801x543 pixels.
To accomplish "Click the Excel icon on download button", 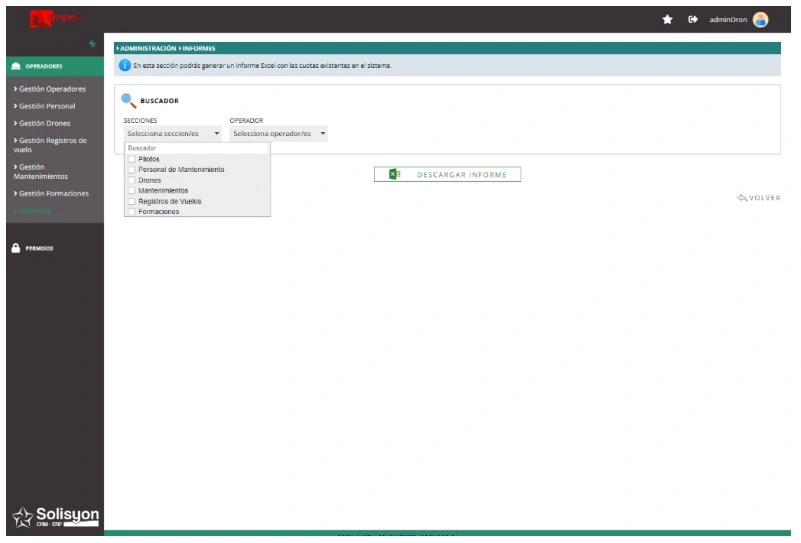I will click(394, 174).
